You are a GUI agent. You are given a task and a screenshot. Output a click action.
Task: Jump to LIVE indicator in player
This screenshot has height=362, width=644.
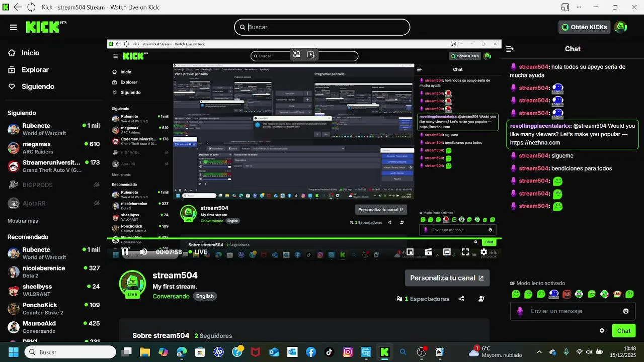point(198,252)
